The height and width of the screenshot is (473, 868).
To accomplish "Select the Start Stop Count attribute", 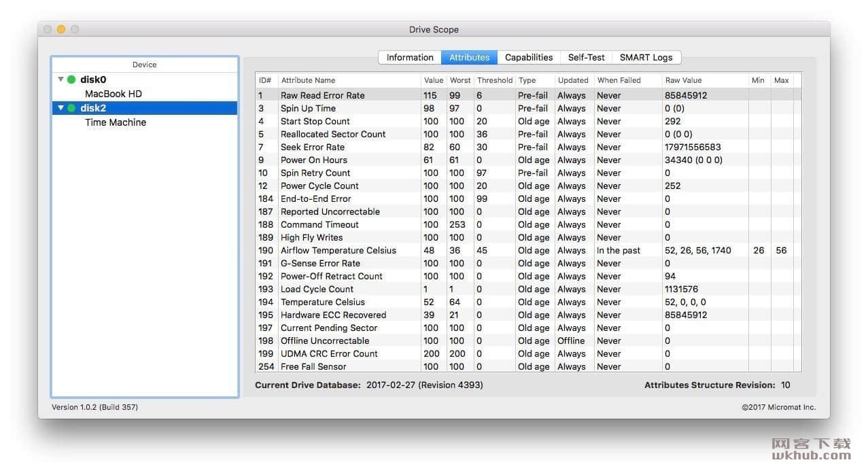I will click(528, 121).
